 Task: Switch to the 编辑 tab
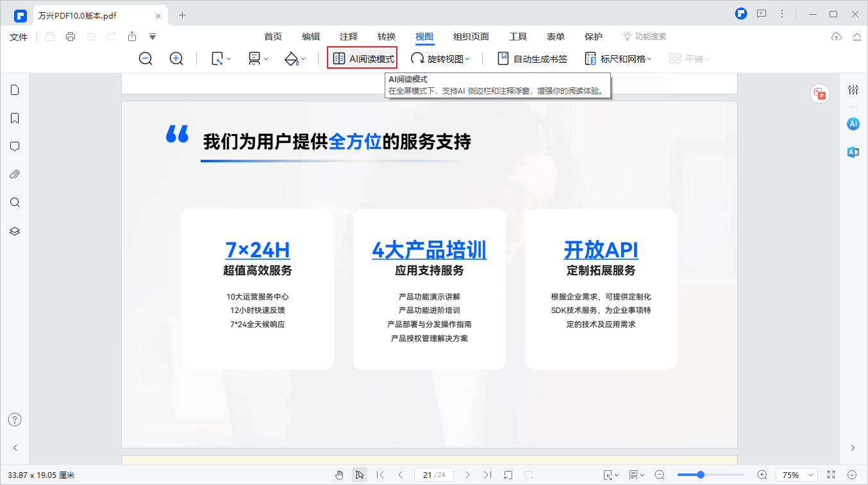pos(311,37)
